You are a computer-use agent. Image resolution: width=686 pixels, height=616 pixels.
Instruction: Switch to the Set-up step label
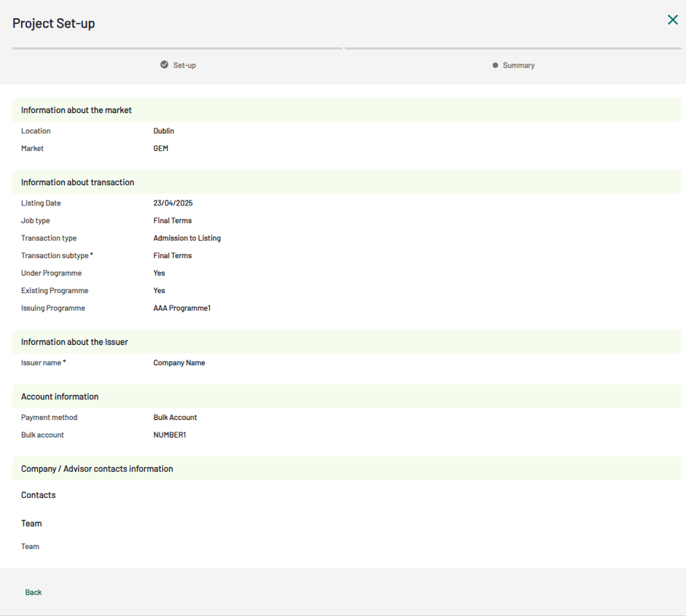(184, 66)
